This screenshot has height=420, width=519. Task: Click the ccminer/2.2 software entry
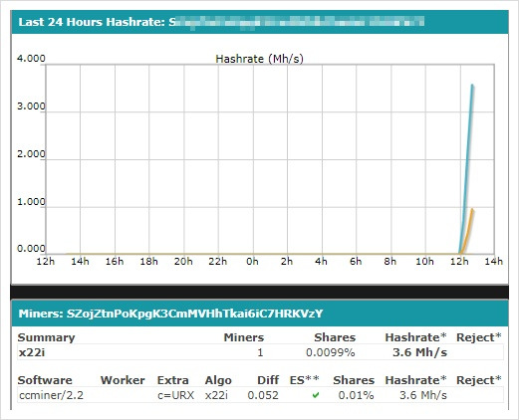(51, 395)
